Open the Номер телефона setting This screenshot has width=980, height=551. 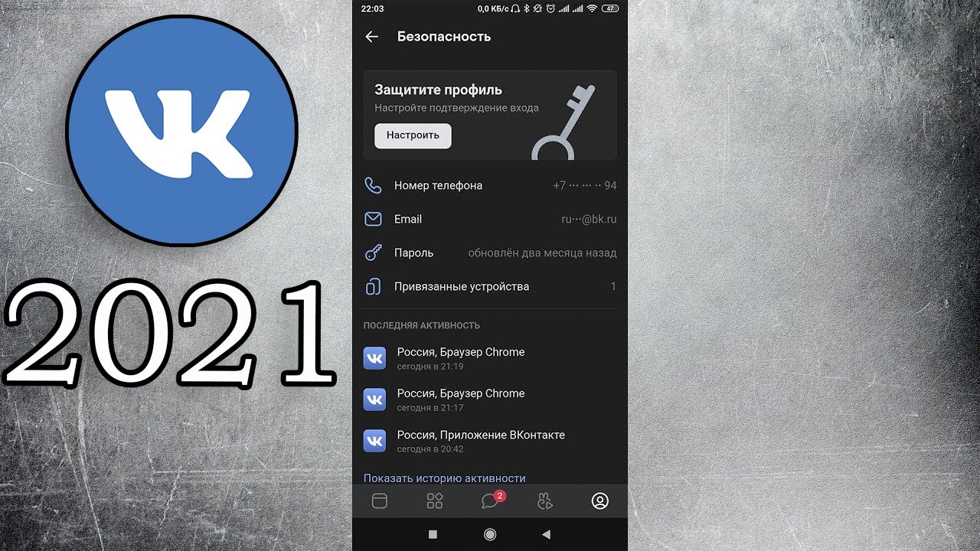tap(490, 185)
